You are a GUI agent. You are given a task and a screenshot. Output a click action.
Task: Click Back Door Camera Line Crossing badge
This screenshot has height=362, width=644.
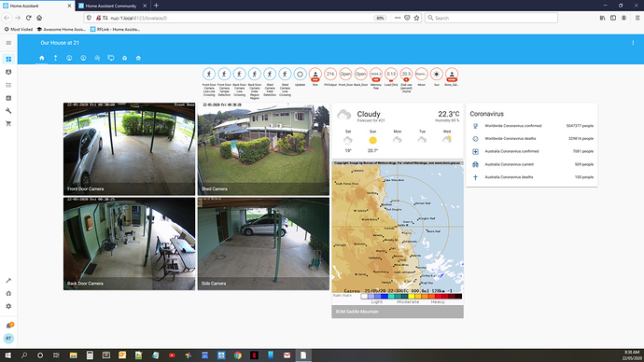(x=240, y=75)
